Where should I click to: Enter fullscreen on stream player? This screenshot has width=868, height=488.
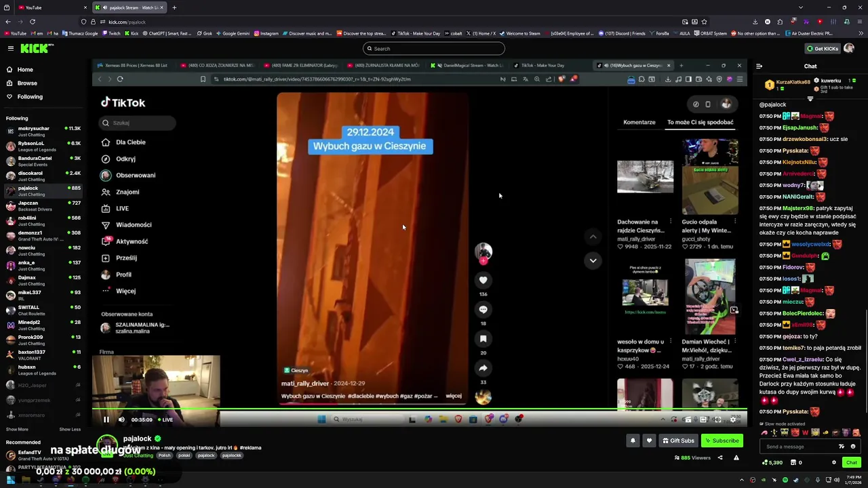tap(718, 420)
